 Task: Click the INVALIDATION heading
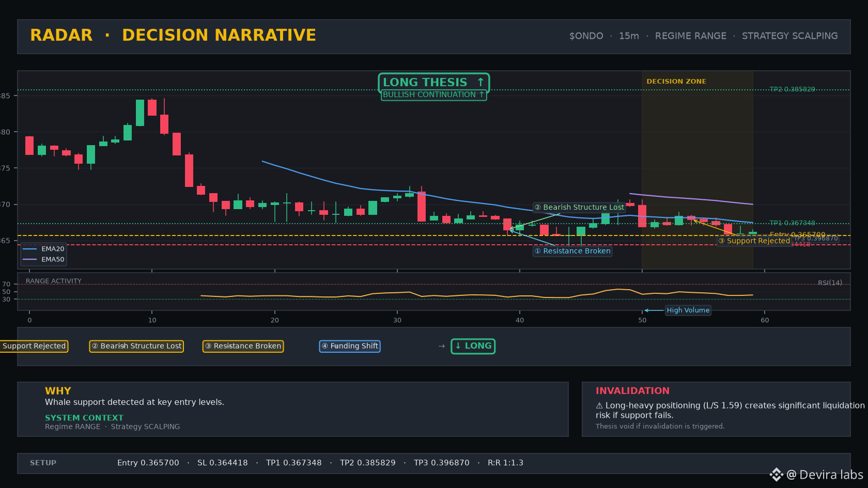(x=632, y=391)
